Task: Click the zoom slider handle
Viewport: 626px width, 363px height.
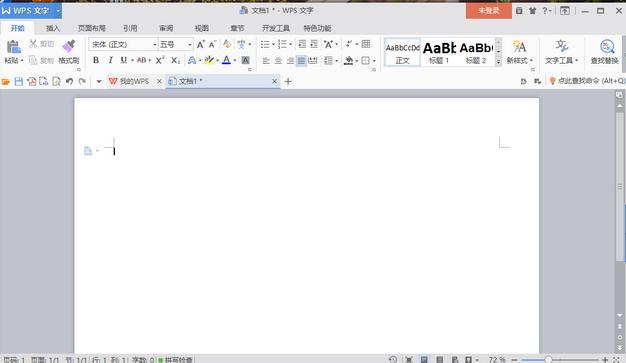Action: tap(549, 360)
